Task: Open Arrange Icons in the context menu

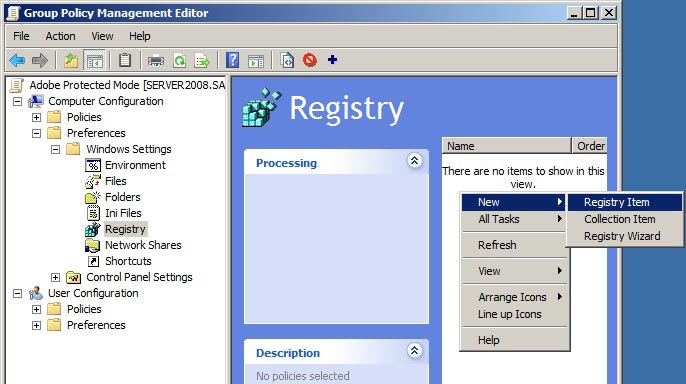Action: tap(514, 297)
